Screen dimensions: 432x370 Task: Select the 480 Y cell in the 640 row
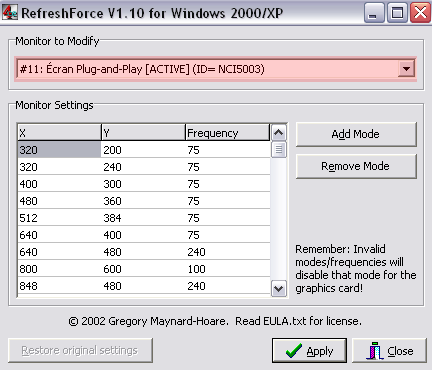[x=143, y=252]
